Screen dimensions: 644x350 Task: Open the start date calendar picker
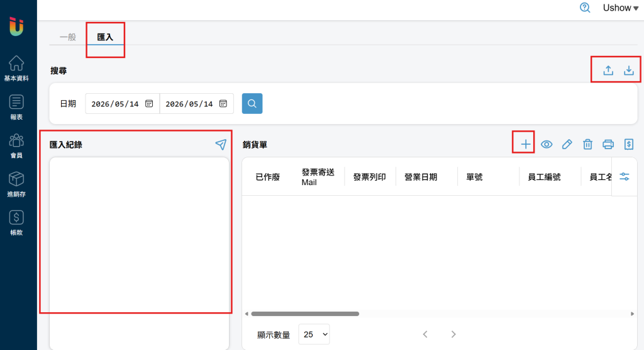(x=149, y=104)
